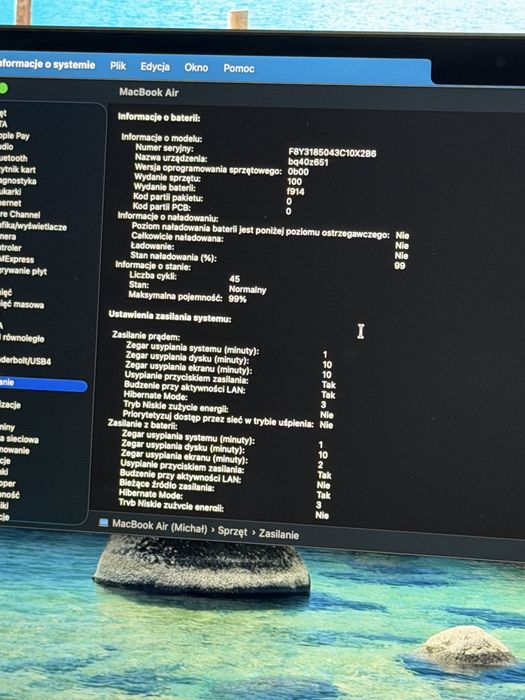Screen dimensions: 525x700
Task: Select the Grafika/wyświetlacze sidebar item
Action: tap(33, 227)
